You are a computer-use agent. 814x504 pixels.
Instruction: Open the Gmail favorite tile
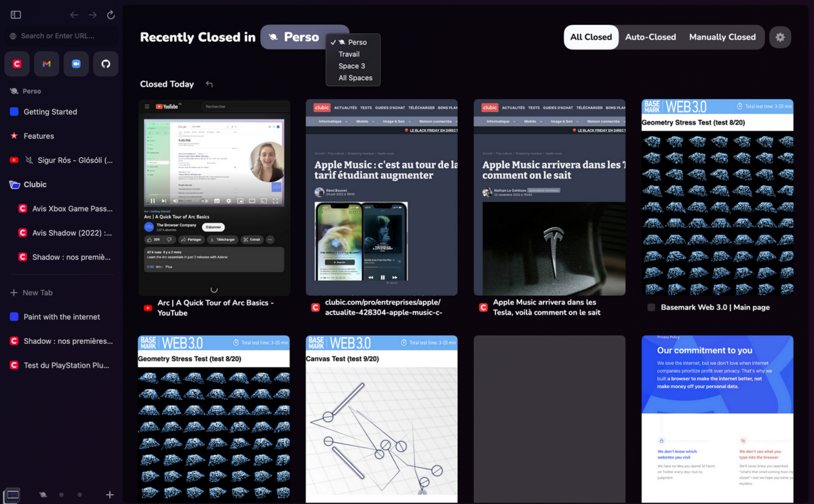[47, 64]
